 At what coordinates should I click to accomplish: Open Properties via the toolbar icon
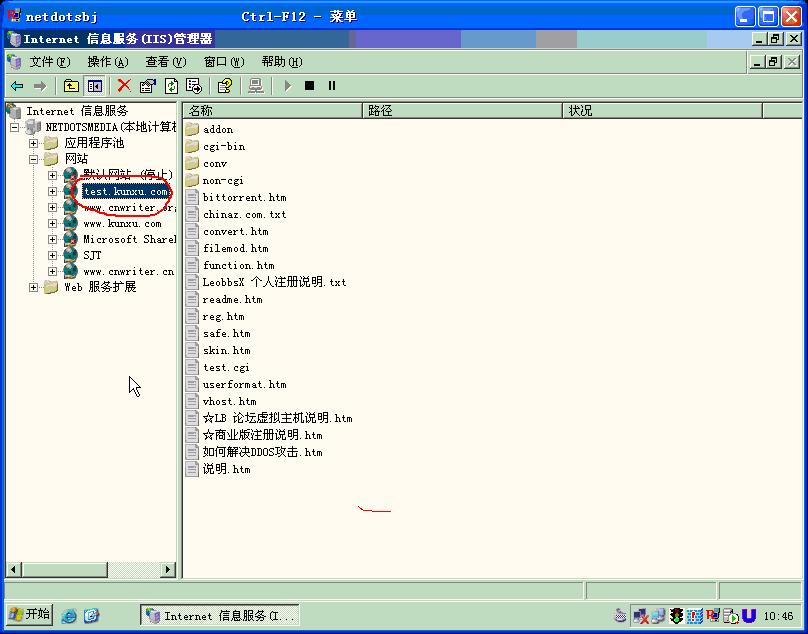tap(148, 86)
